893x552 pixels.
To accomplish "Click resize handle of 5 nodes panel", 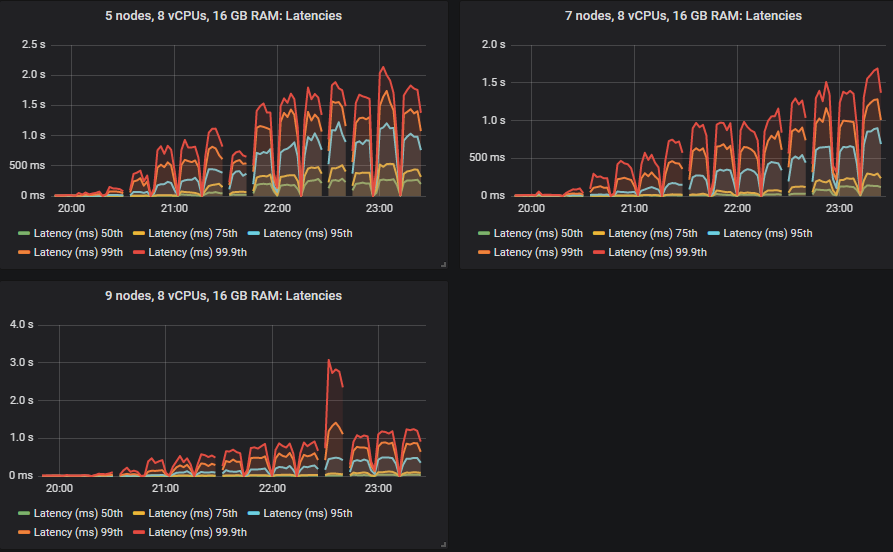I will point(443,264).
